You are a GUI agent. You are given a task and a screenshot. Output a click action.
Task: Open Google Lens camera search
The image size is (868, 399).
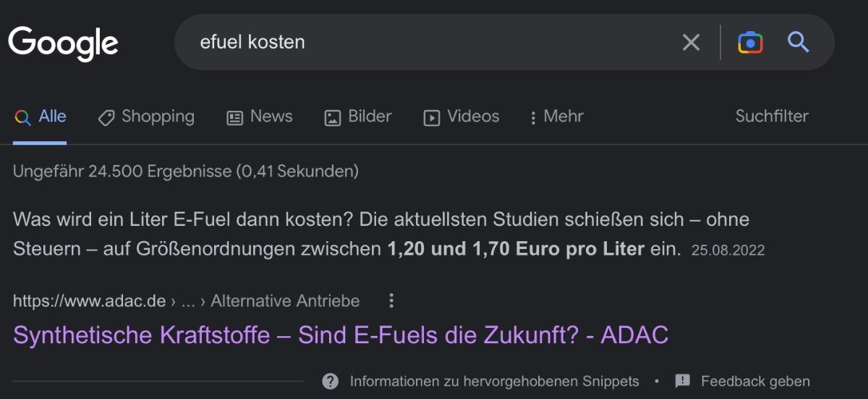click(750, 43)
